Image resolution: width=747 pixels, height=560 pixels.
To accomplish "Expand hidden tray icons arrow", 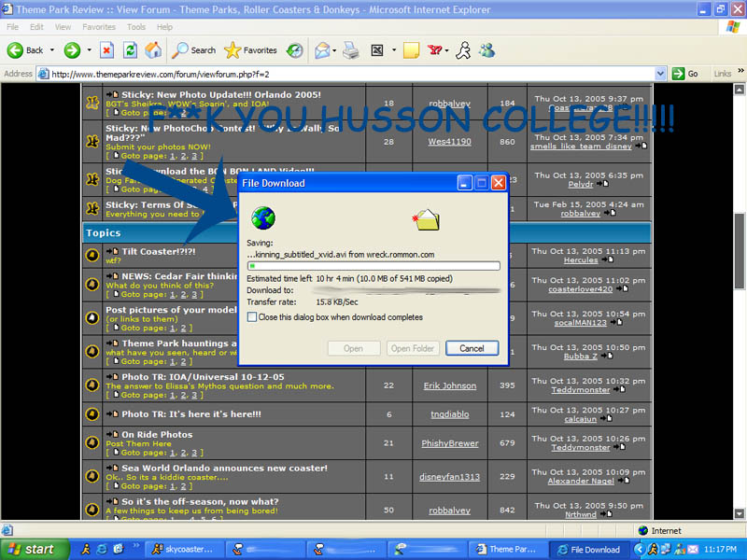I will coord(639,550).
